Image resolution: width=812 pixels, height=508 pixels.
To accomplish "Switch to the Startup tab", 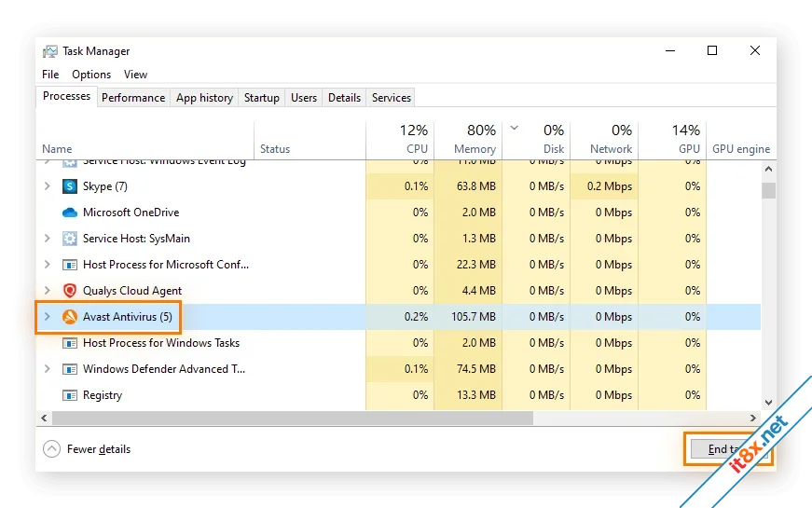I will pos(262,98).
